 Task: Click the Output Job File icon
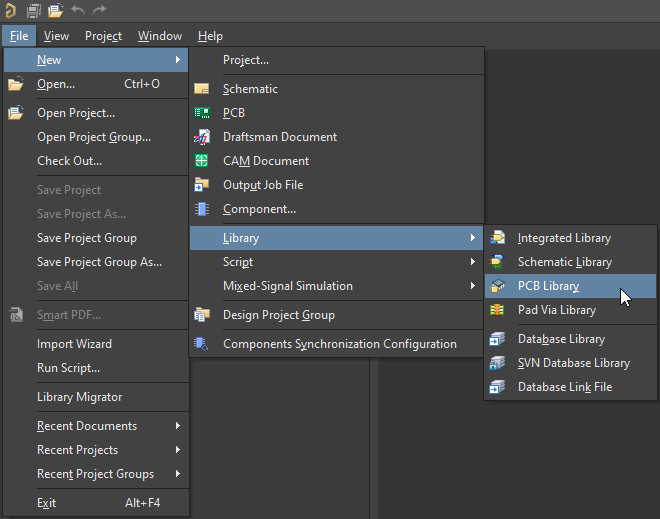coord(203,185)
